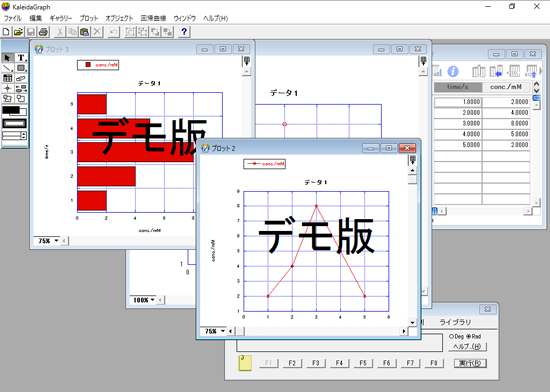Open the ギャラリー menu
Screen dimensions: 550x392
point(61,18)
